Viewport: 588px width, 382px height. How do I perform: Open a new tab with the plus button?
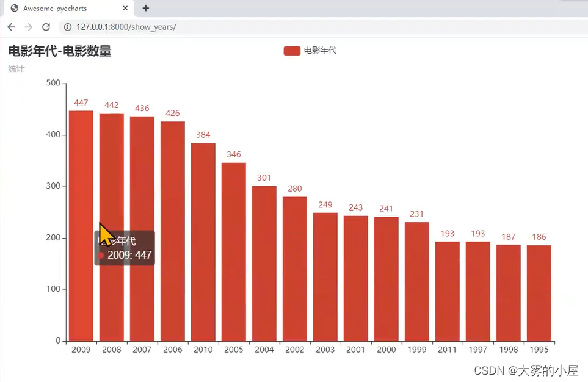point(146,8)
